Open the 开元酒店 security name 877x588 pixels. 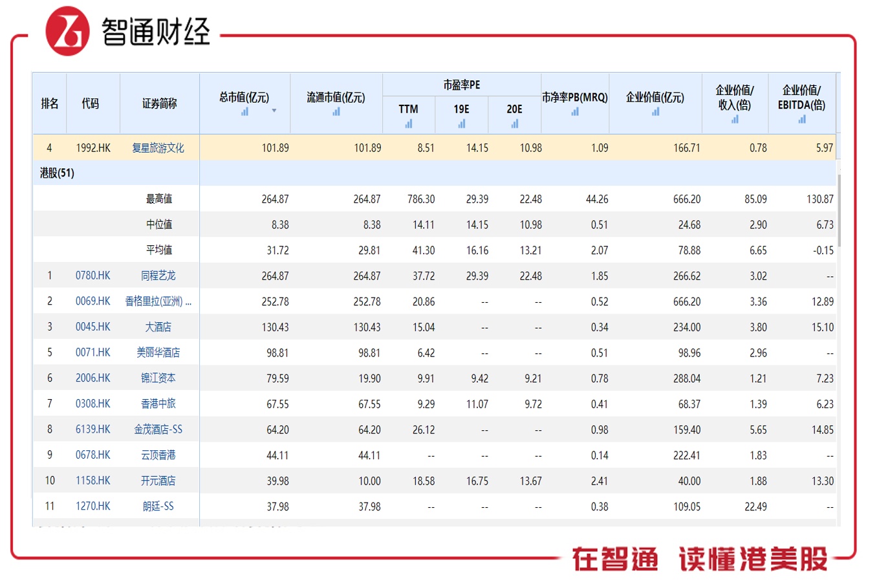[158, 481]
